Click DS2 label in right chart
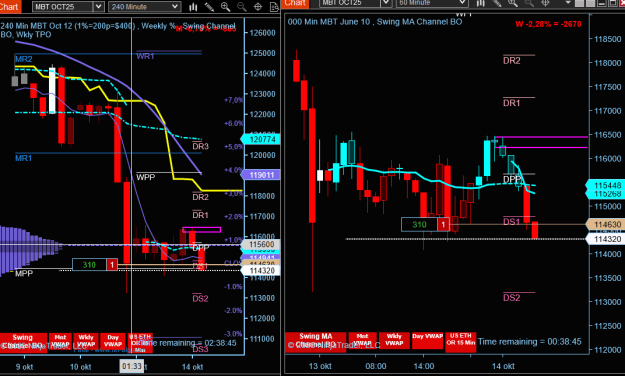Image resolution: width=625 pixels, height=376 pixels. tap(512, 298)
